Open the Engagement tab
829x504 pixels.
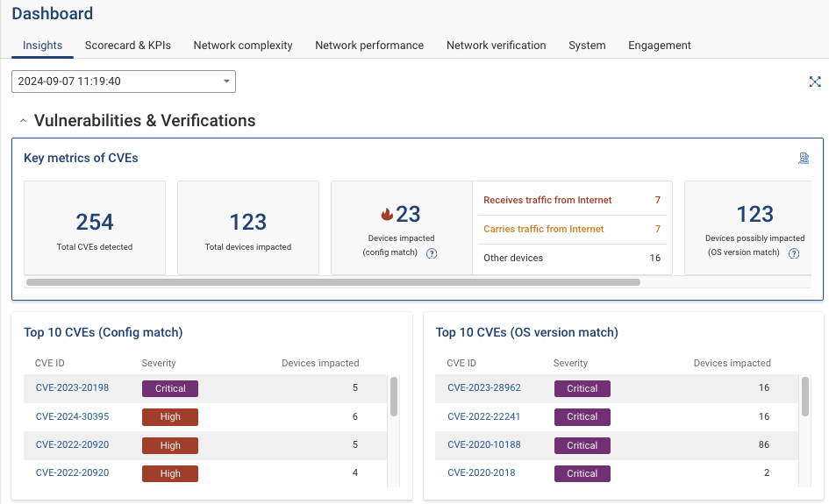tap(659, 46)
